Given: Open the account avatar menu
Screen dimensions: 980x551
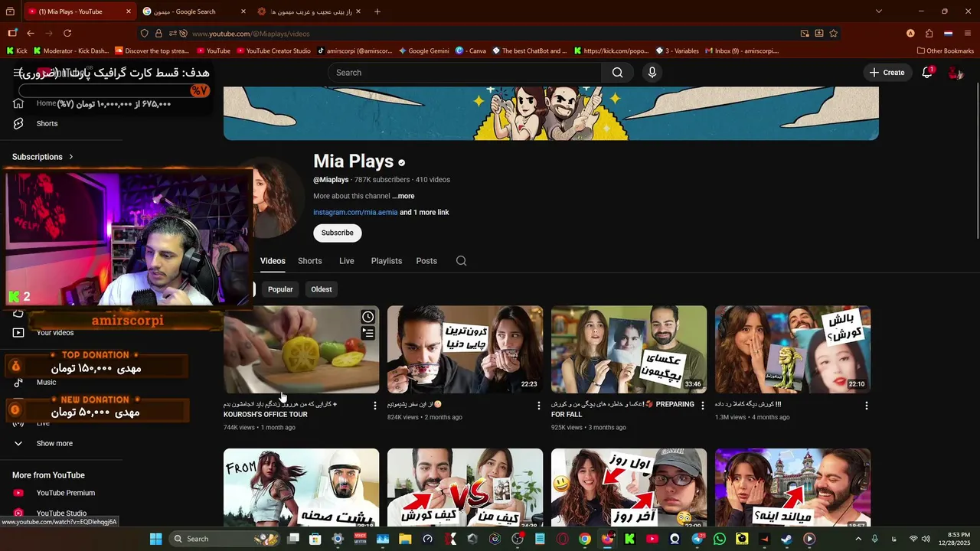Looking at the screenshot, I should 955,73.
